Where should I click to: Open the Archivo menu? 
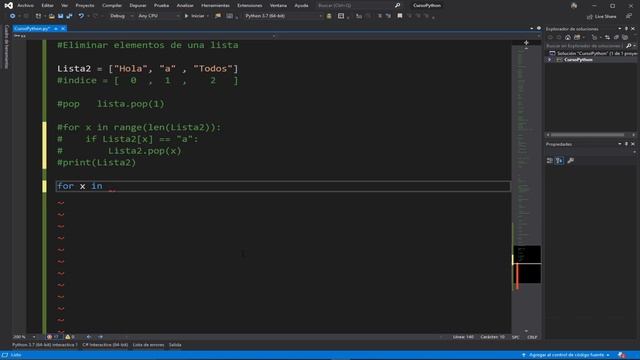25,6
